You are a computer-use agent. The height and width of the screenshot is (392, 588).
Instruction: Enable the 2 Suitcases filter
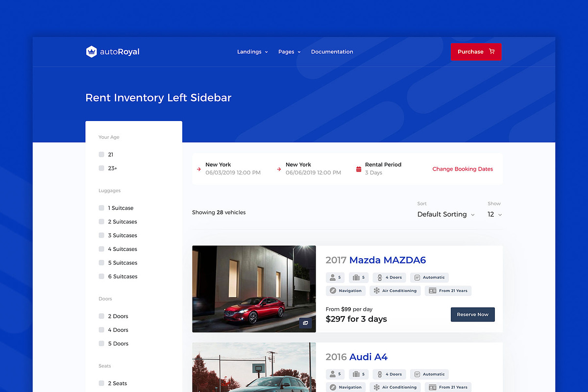click(x=100, y=221)
